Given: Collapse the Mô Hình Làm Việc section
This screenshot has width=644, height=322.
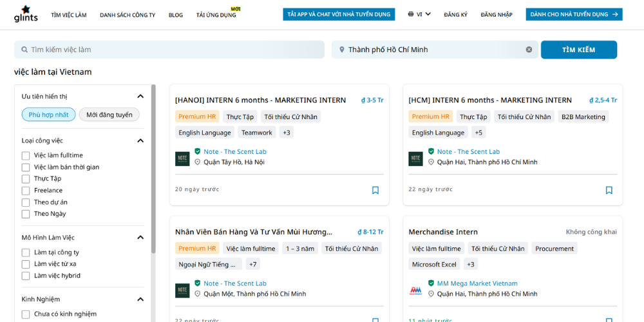Looking at the screenshot, I should (x=140, y=238).
